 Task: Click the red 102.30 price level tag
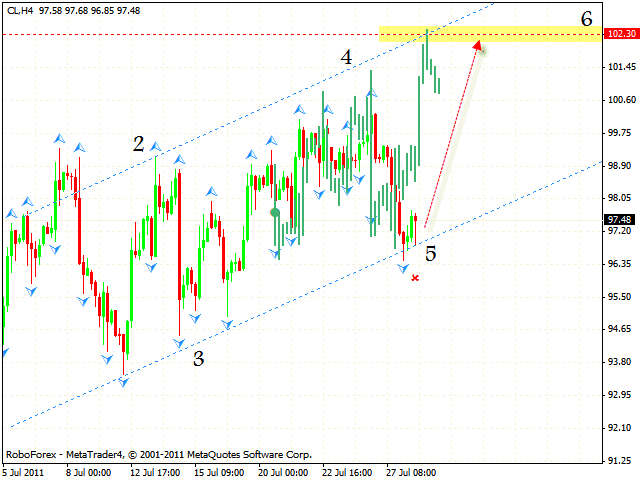click(620, 34)
